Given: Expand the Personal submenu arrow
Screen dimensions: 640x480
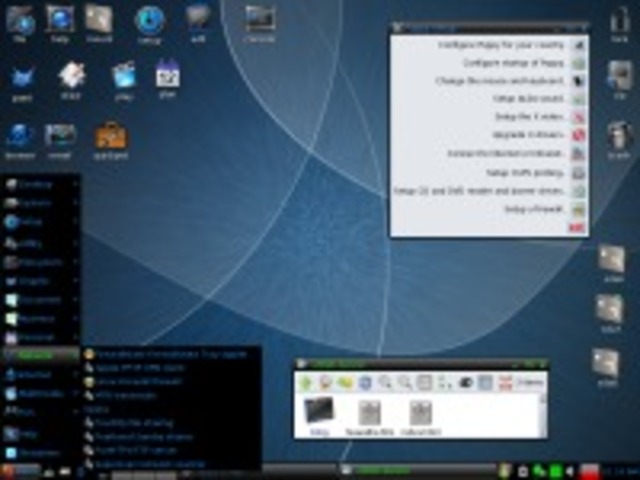Looking at the screenshot, I should tap(76, 337).
